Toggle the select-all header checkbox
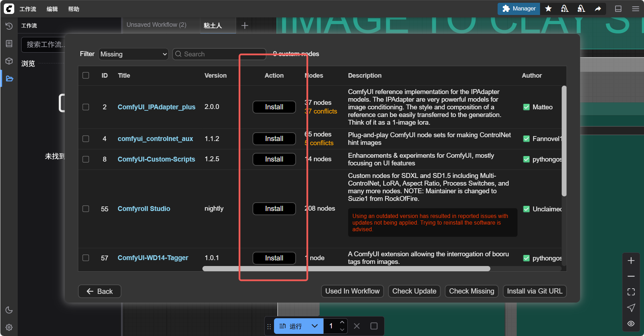Screen dimensions: 644x336 (x=86, y=76)
